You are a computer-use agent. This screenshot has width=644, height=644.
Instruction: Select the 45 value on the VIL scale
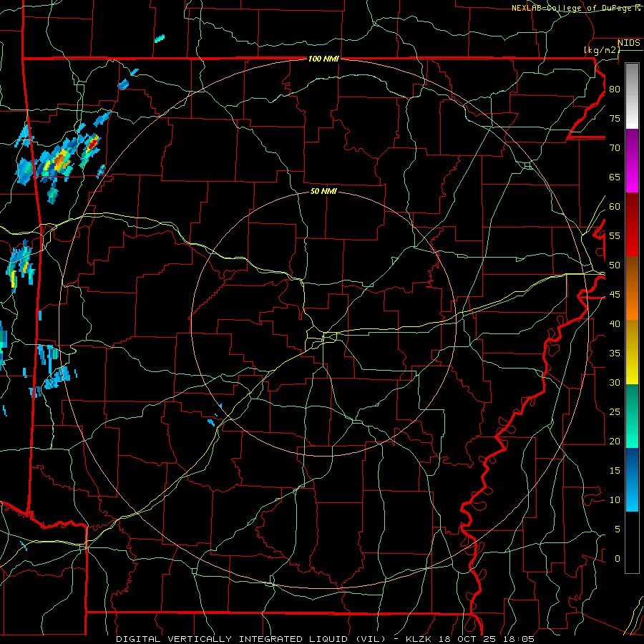(x=615, y=295)
